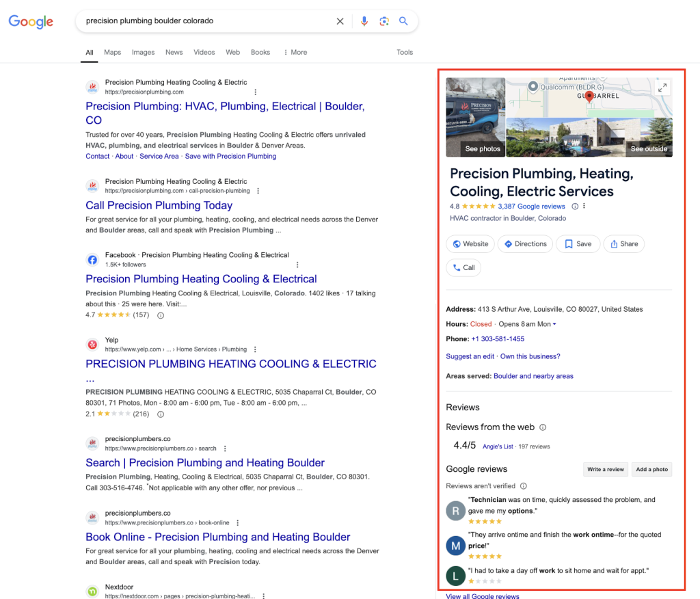
Task: Open three-dot options beside Google reviews count
Action: 584,207
